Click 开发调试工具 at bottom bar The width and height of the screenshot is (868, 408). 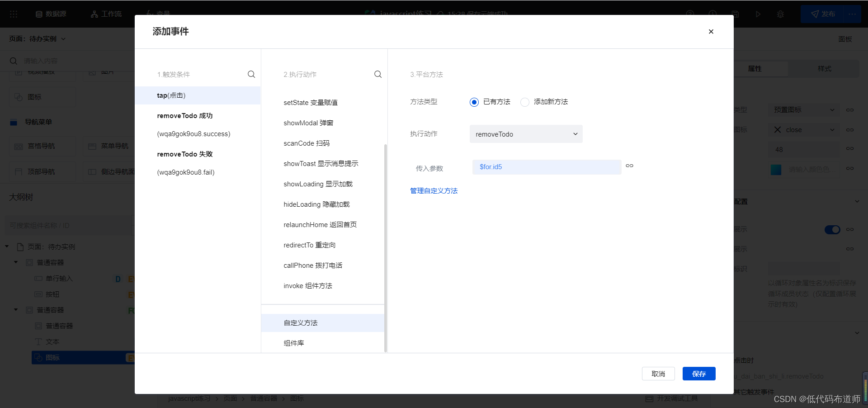coord(672,399)
